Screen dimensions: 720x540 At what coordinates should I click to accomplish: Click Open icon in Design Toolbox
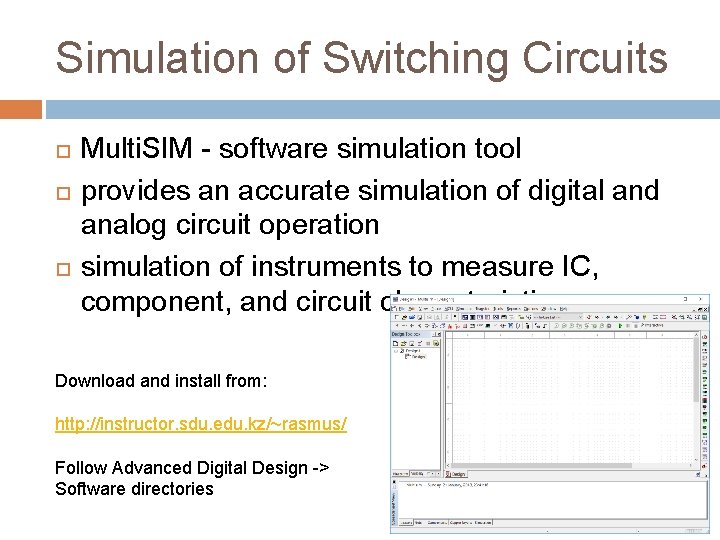click(404, 343)
